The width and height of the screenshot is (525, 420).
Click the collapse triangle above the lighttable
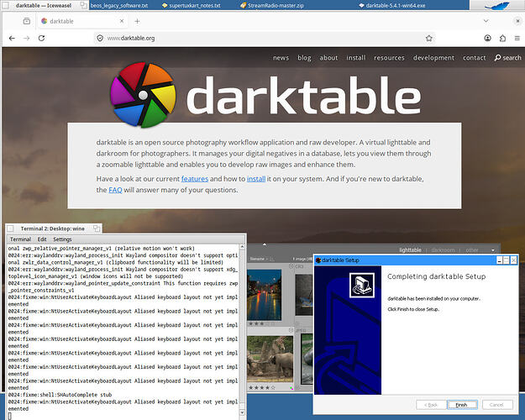coord(264,244)
